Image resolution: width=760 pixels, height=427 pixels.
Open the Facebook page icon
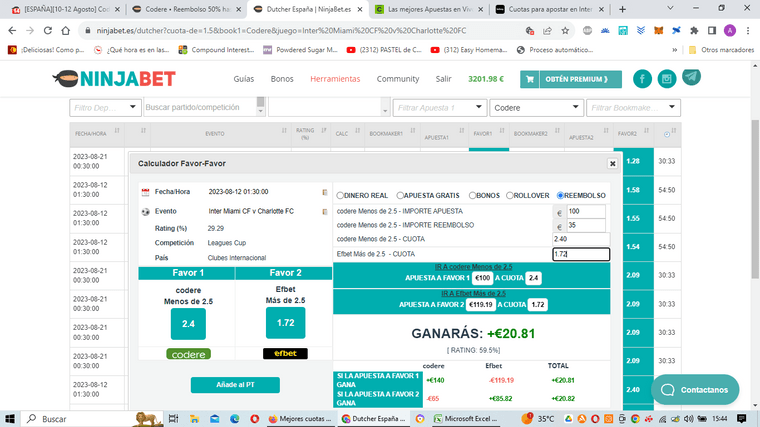pos(642,79)
